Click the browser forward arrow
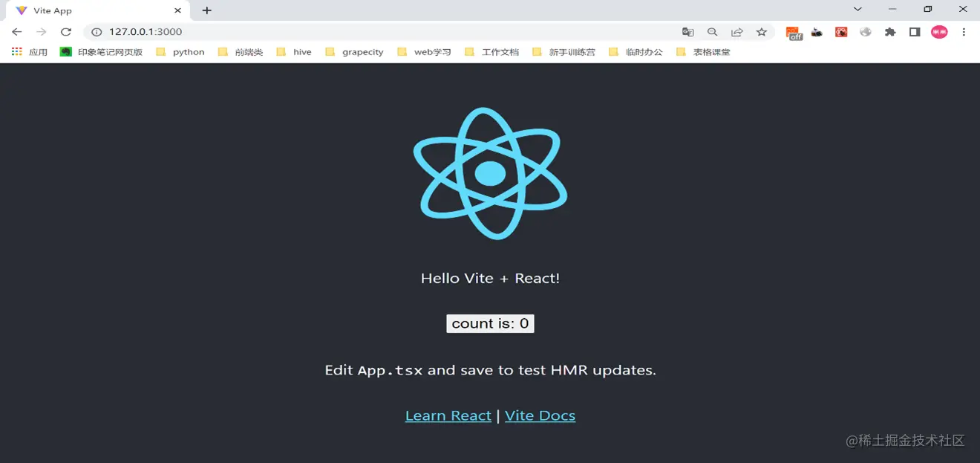This screenshot has height=463, width=980. point(42,32)
